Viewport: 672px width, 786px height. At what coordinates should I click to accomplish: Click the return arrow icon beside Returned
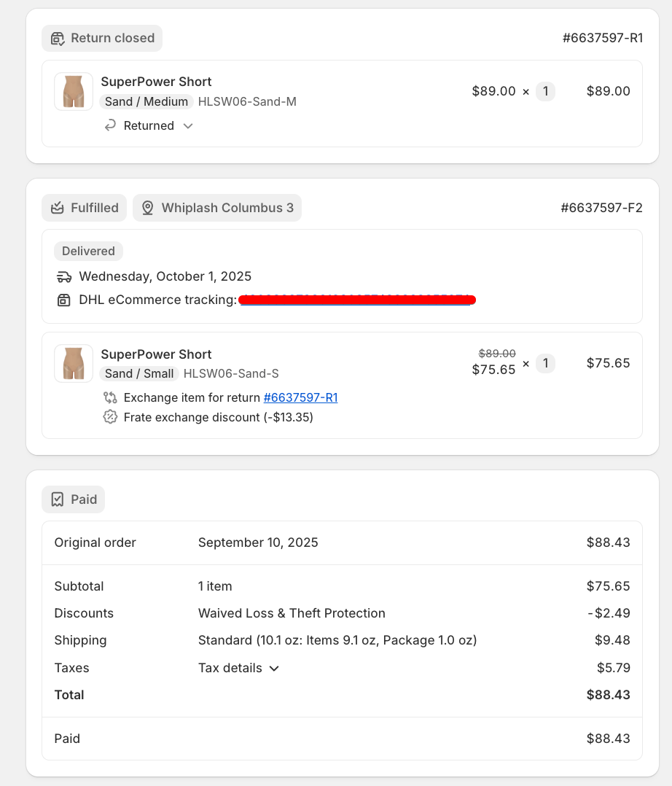coord(111,125)
